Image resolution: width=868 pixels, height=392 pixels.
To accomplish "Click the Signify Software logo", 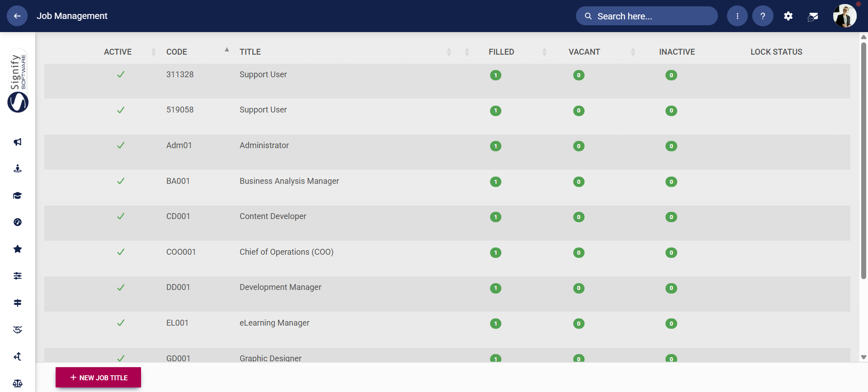I will 18,81.
